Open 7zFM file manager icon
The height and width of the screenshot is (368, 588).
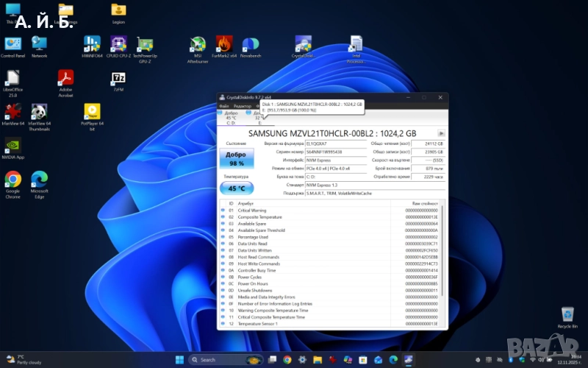click(118, 78)
